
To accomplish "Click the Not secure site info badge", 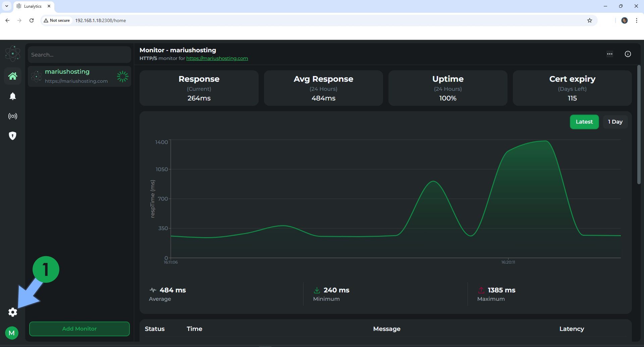I will [x=57, y=20].
